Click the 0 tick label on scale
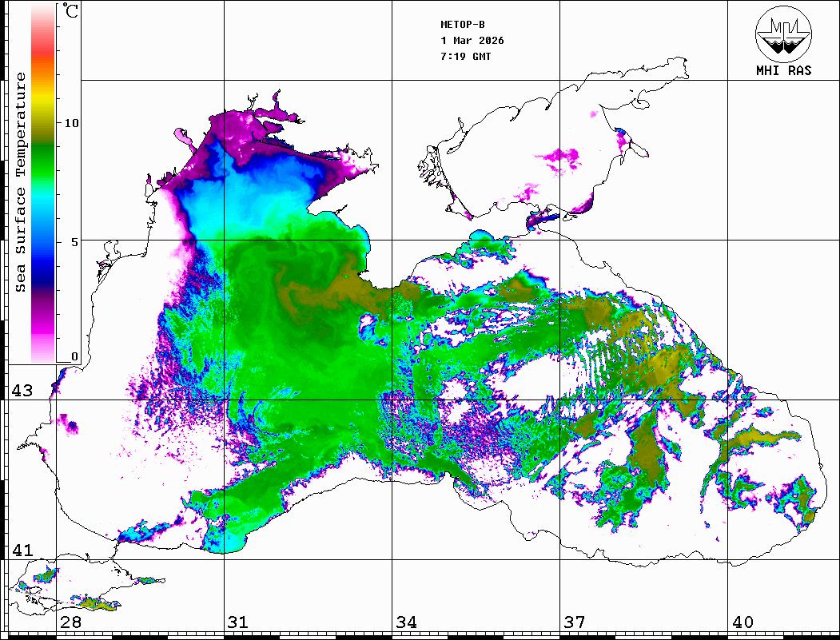The width and height of the screenshot is (840, 640). click(x=74, y=356)
